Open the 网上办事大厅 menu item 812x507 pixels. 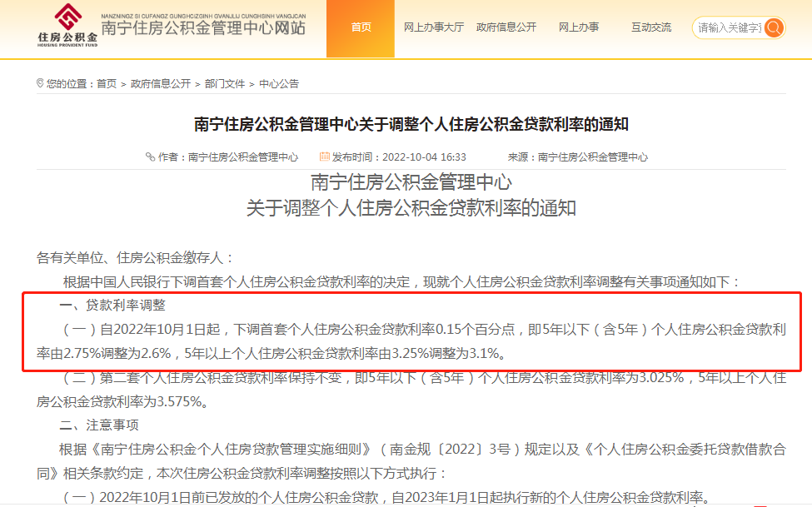(433, 27)
